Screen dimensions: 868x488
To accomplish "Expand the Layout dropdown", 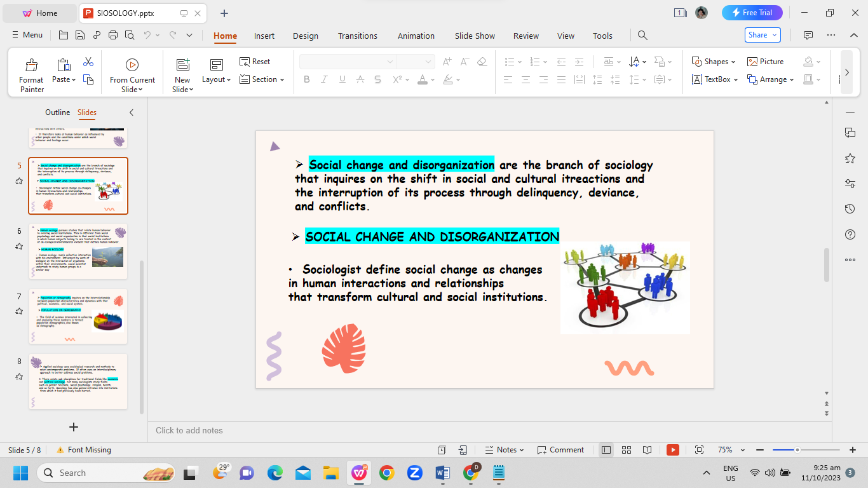I will [216, 79].
